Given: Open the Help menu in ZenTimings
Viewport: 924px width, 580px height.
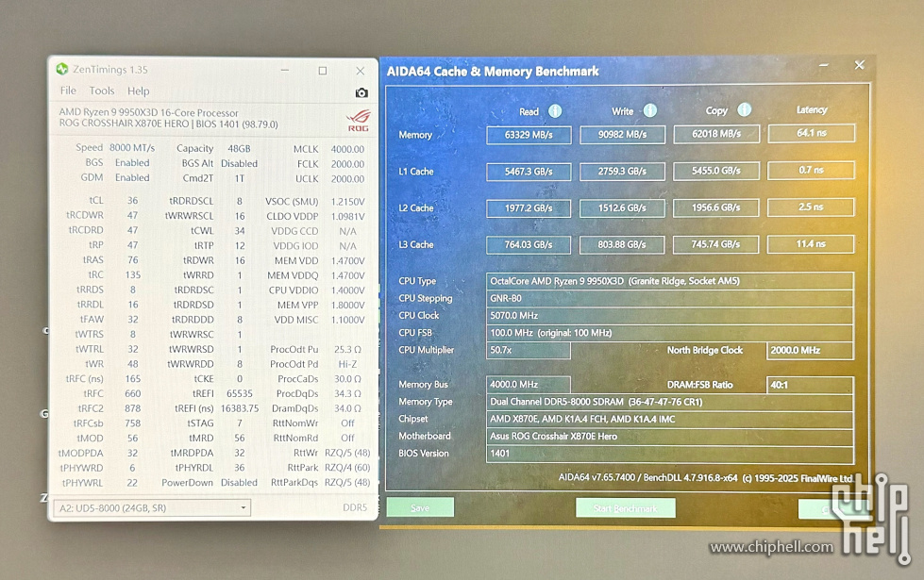Looking at the screenshot, I should [x=139, y=91].
